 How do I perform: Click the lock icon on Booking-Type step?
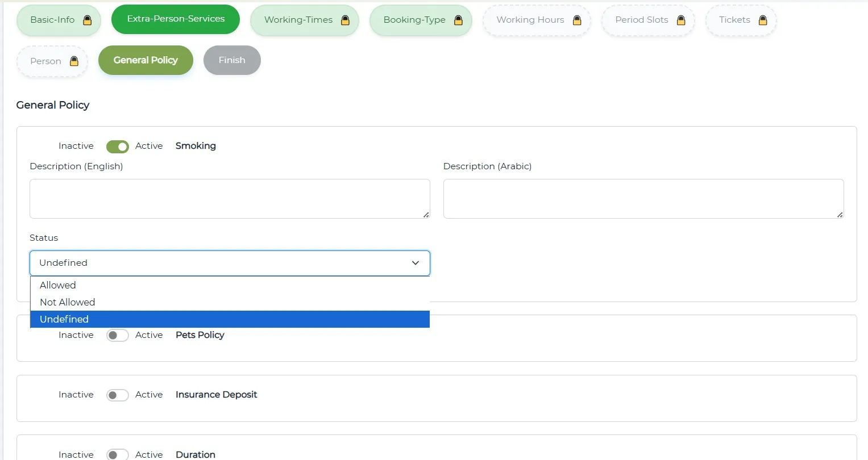click(x=458, y=20)
